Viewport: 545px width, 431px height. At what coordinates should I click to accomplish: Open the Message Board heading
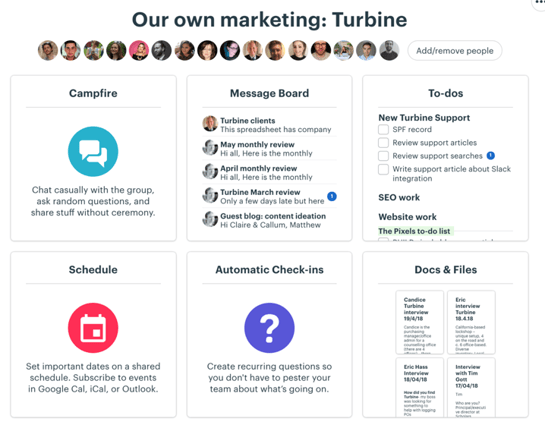pos(269,93)
